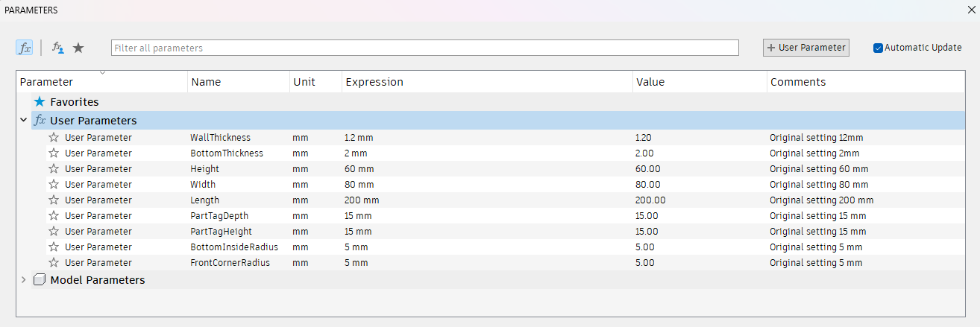Click the Expression column header
The width and height of the screenshot is (980, 327).
(x=374, y=82)
